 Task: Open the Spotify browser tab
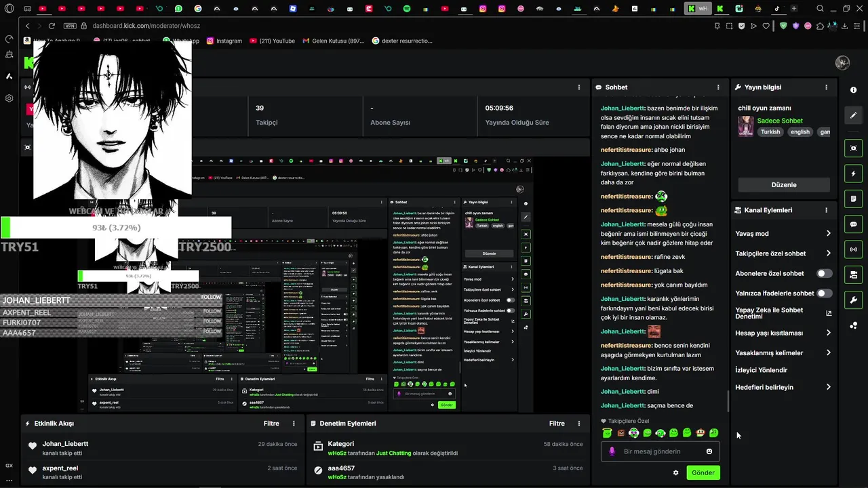click(x=407, y=9)
